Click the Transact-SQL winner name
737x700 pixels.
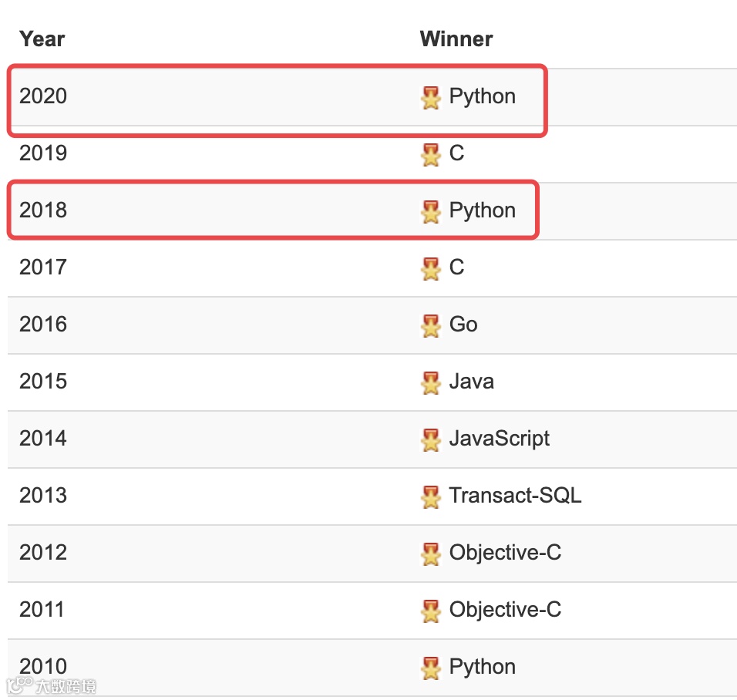click(x=515, y=496)
